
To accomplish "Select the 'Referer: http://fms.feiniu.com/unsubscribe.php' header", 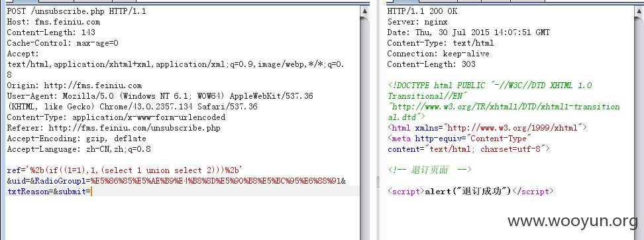I will click(x=114, y=128).
